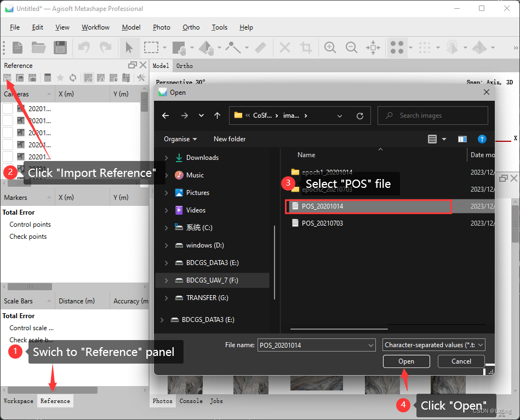The width and height of the screenshot is (520, 420).
Task: Click the Import Reference icon in Reference panel
Action: (7, 78)
